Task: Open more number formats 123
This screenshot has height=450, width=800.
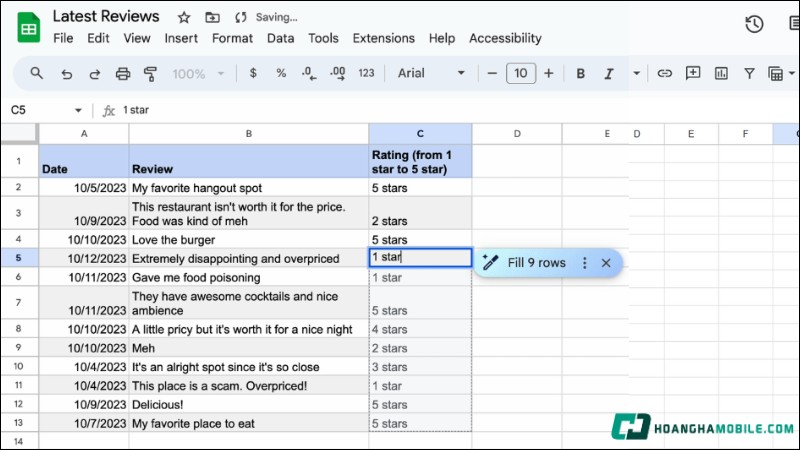Action: [x=366, y=73]
